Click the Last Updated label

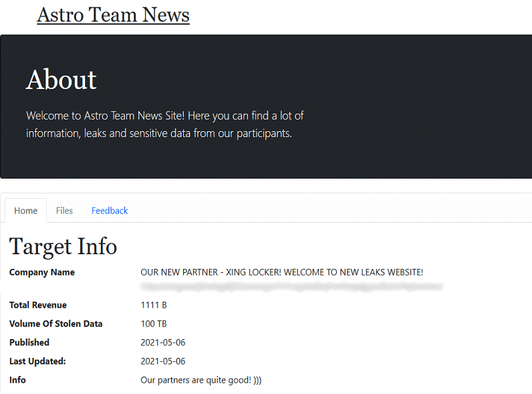pos(37,361)
